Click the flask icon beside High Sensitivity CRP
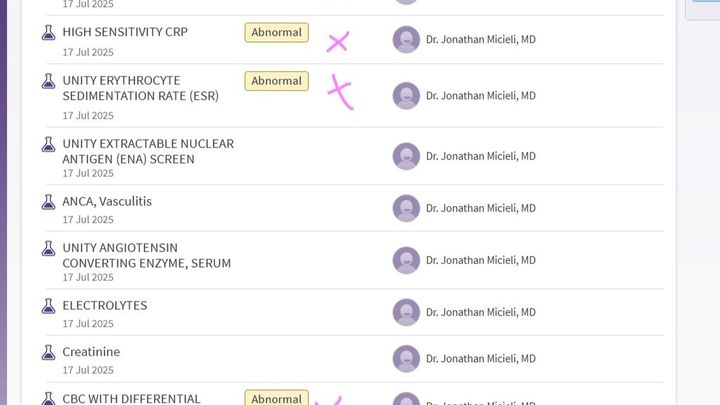 click(x=48, y=32)
